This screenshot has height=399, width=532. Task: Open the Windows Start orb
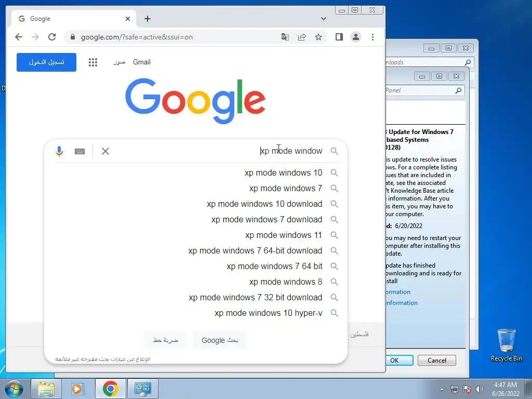[x=14, y=389]
